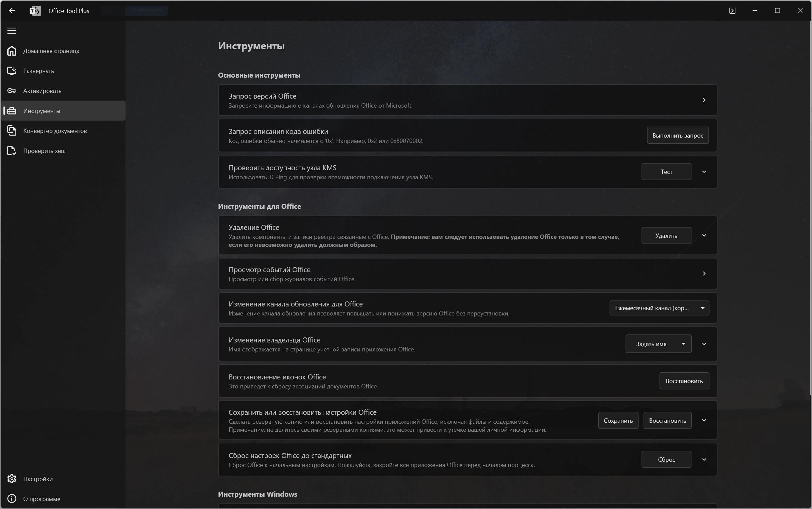
Task: Click the Основные инструменты heading
Action: click(259, 75)
